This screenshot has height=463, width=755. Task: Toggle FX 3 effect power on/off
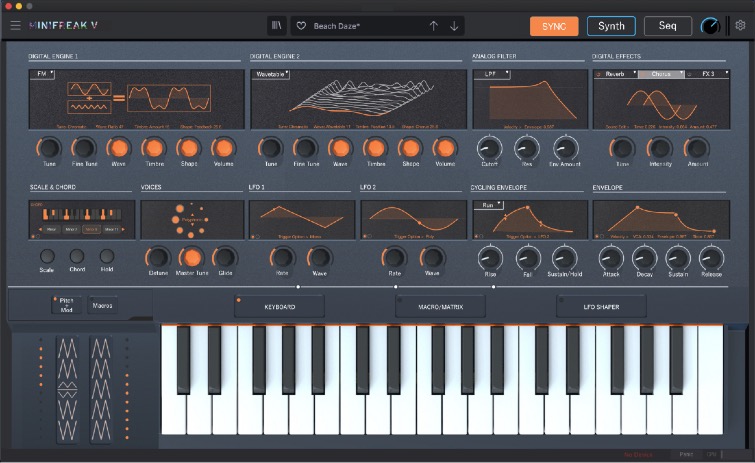pyautogui.click(x=690, y=74)
